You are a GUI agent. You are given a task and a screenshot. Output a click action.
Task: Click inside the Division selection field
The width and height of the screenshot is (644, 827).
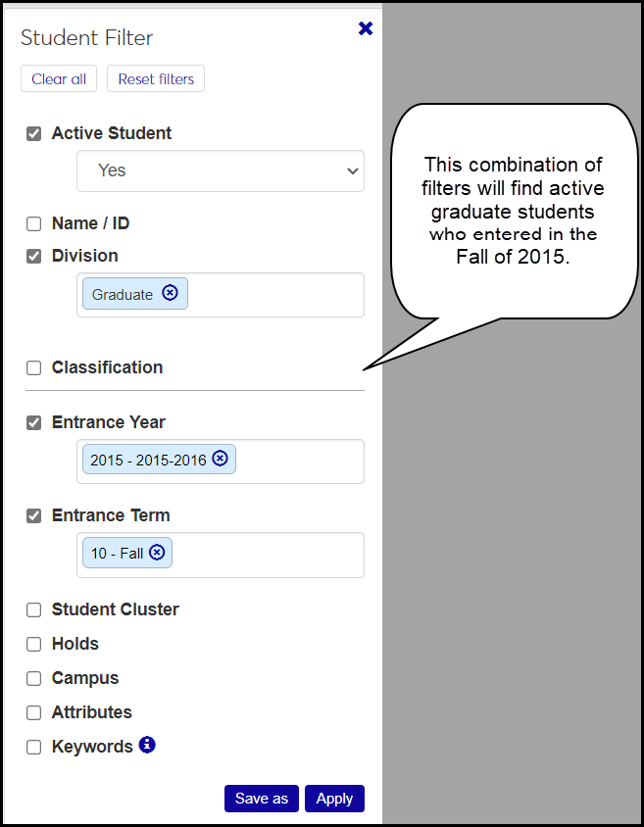click(x=274, y=294)
